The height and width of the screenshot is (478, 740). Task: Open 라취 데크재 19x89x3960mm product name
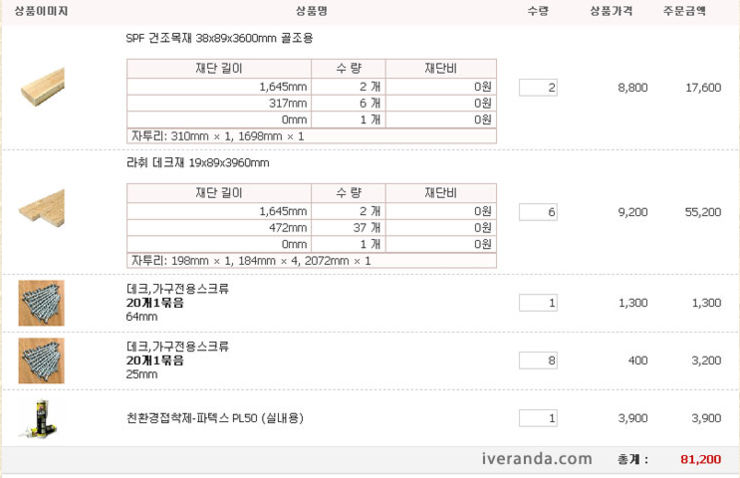coord(198,163)
